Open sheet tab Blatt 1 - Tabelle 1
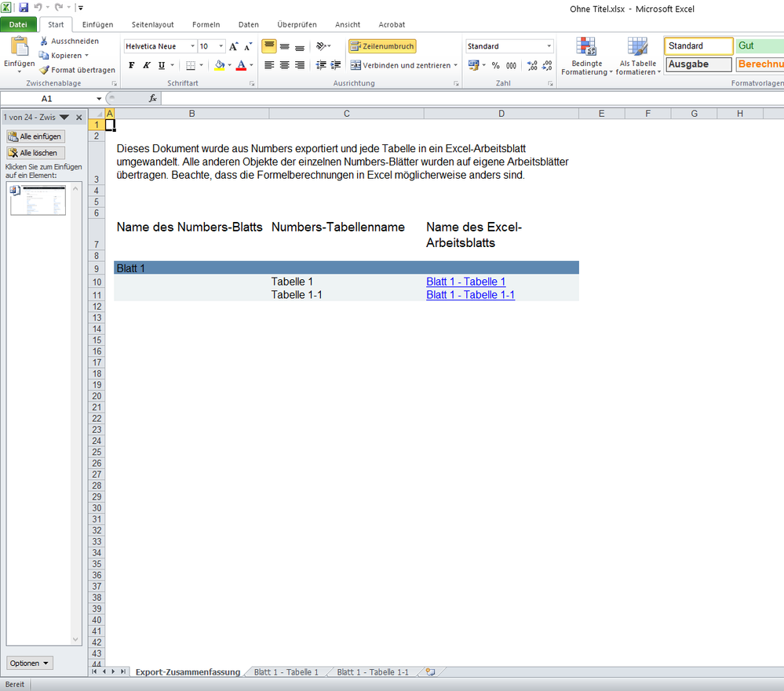Screen dimensions: 784x691 [x=286, y=672]
